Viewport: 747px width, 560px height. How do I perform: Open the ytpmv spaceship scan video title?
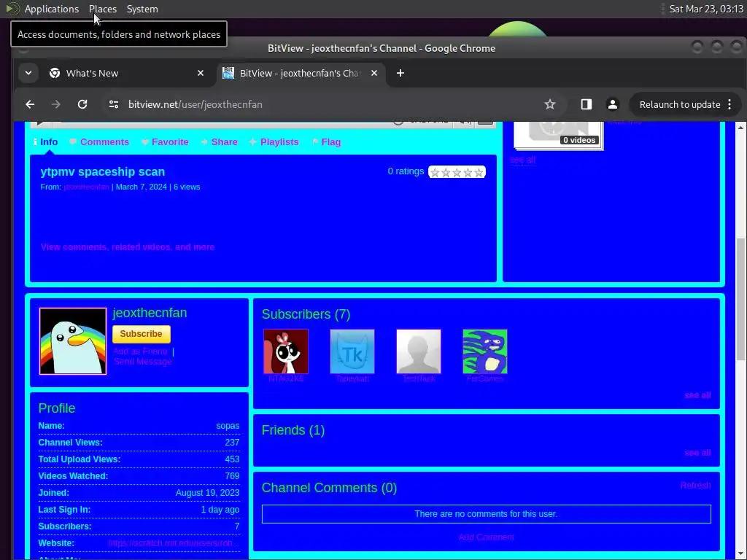[102, 172]
